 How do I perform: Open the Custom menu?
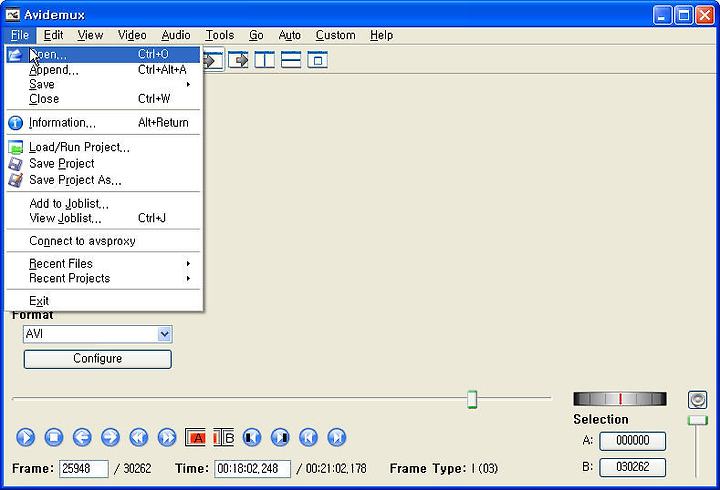(335, 35)
